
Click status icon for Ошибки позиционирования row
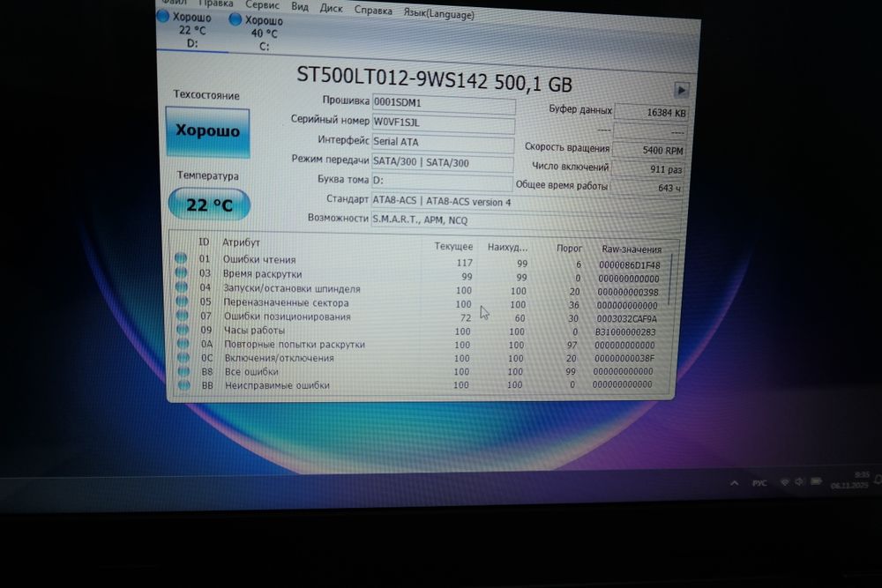pyautogui.click(x=183, y=316)
